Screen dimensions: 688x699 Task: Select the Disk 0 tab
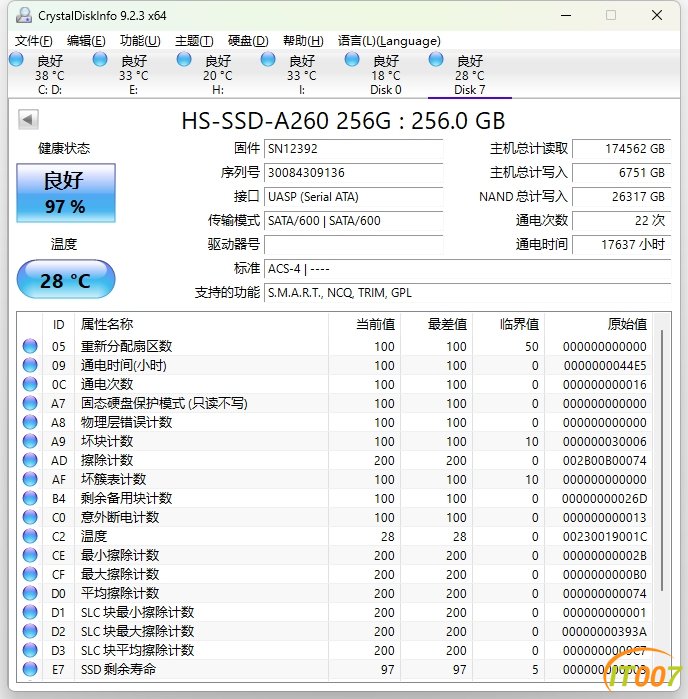(386, 74)
